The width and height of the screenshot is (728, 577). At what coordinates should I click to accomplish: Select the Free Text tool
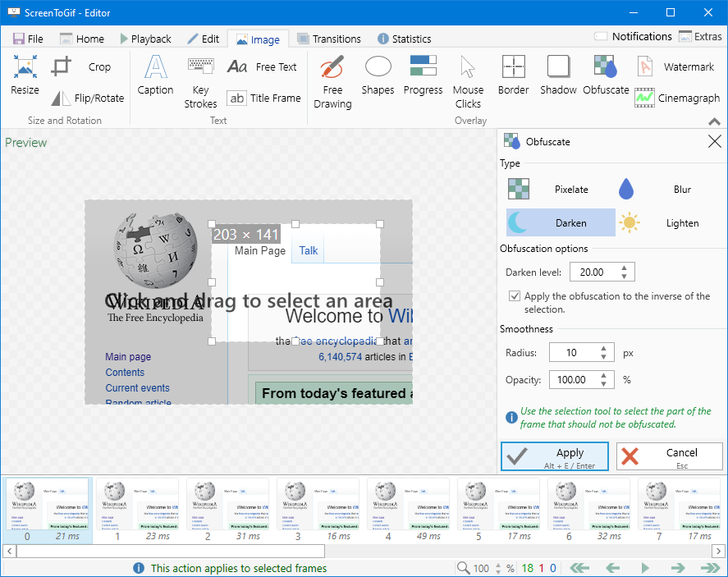262,66
